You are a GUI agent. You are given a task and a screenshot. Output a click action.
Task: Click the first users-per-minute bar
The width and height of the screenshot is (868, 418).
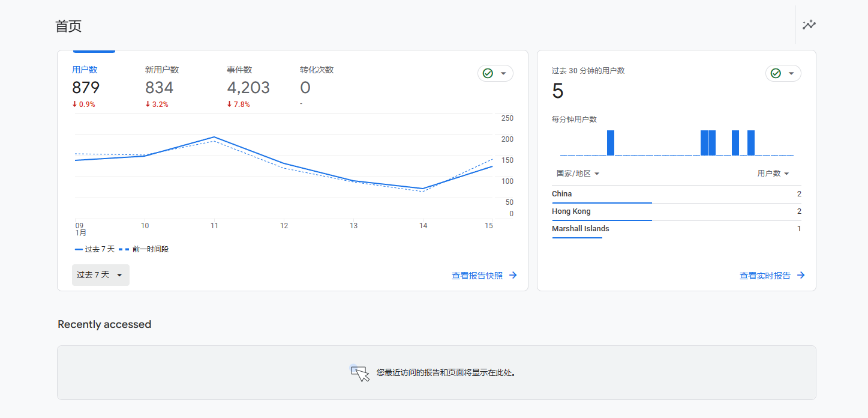pyautogui.click(x=611, y=143)
